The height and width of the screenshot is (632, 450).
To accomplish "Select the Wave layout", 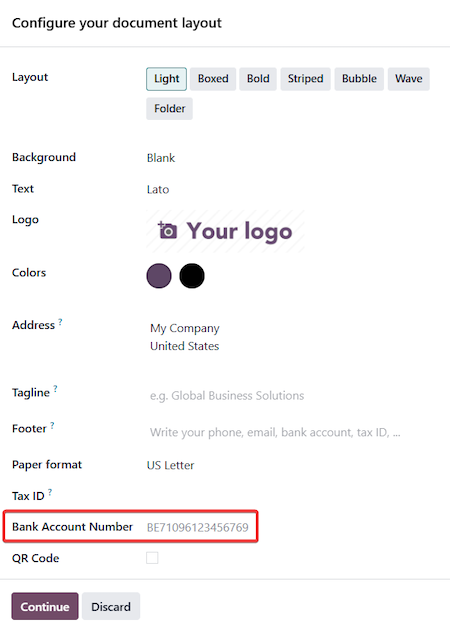I will (409, 79).
